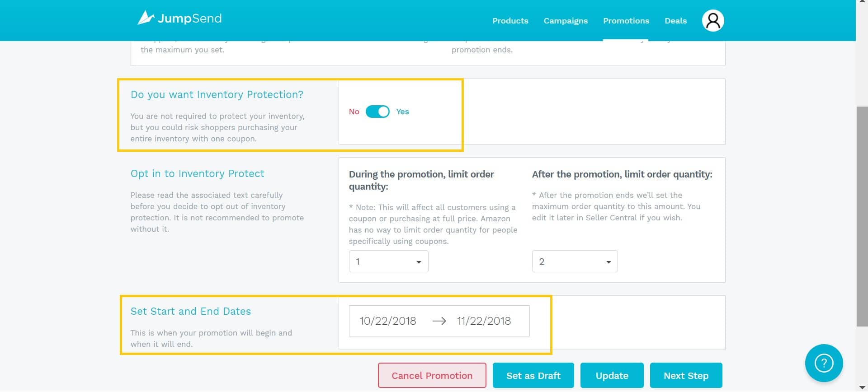The width and height of the screenshot is (868, 392).
Task: Click the Cancel Promotion button
Action: coord(432,375)
